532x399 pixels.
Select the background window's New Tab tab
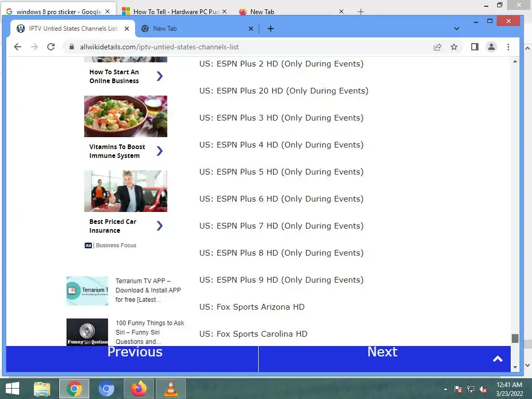click(292, 11)
